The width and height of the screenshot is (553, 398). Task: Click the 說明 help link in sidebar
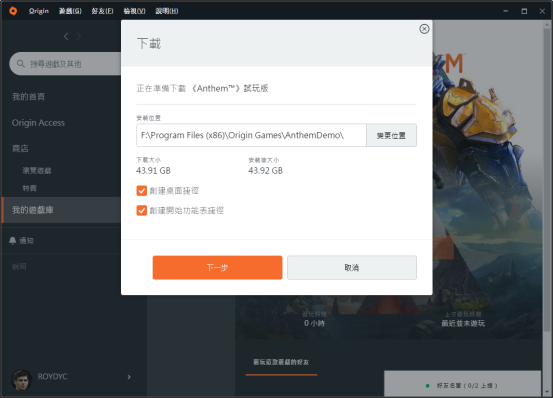coord(19,267)
